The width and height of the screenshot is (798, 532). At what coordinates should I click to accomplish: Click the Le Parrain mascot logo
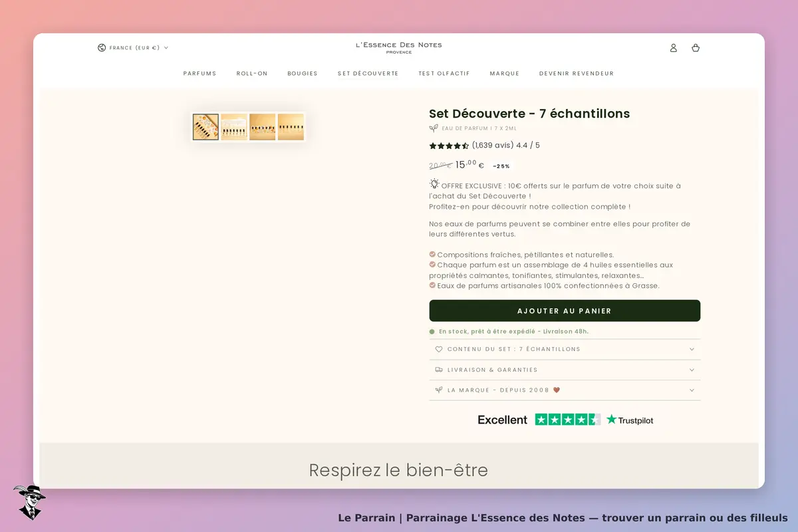(29, 502)
